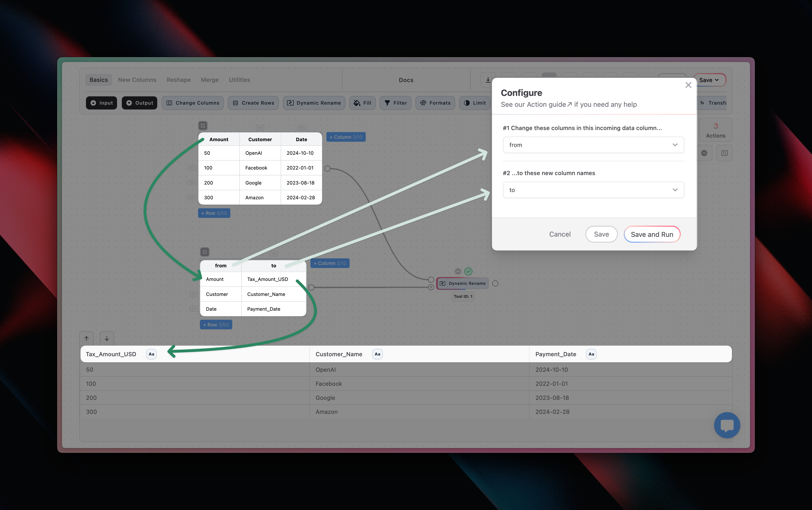Image resolution: width=812 pixels, height=510 pixels.
Task: Cancel the Configure dialog
Action: point(560,234)
